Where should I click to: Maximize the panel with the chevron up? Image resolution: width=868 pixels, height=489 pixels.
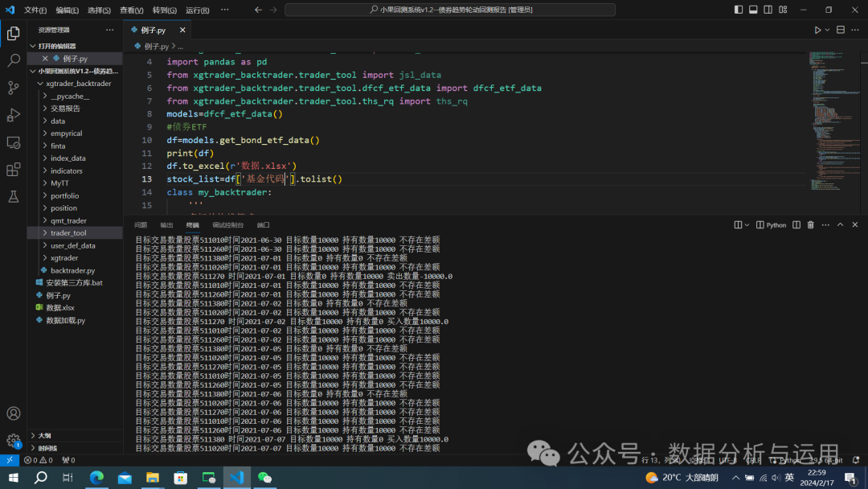coord(841,225)
